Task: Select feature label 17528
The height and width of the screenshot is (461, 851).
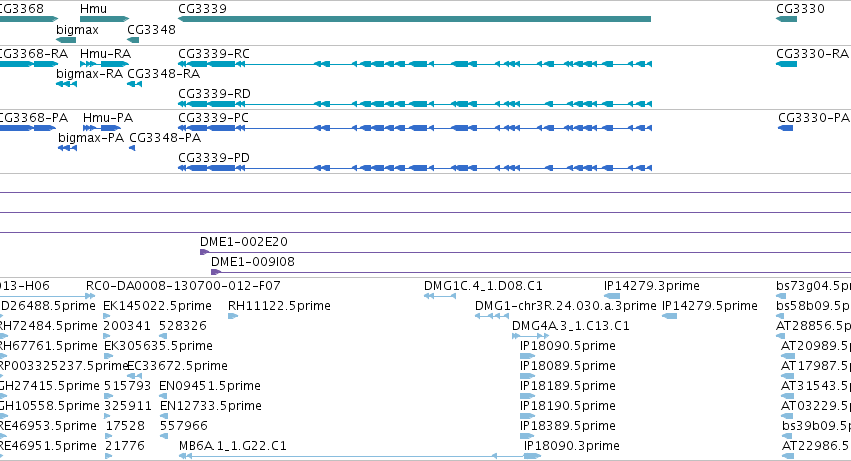Action: coord(125,426)
